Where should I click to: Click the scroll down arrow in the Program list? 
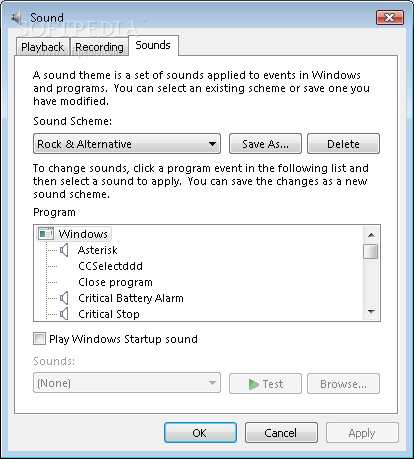[371, 312]
